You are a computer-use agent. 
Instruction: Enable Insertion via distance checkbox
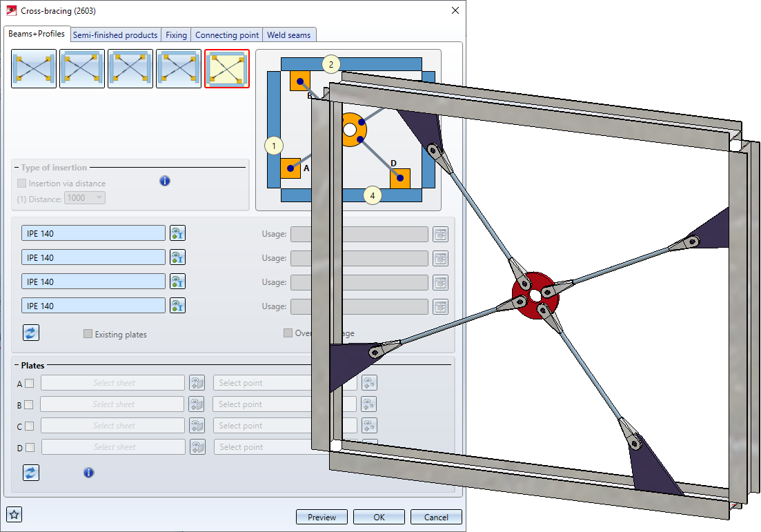pos(21,183)
